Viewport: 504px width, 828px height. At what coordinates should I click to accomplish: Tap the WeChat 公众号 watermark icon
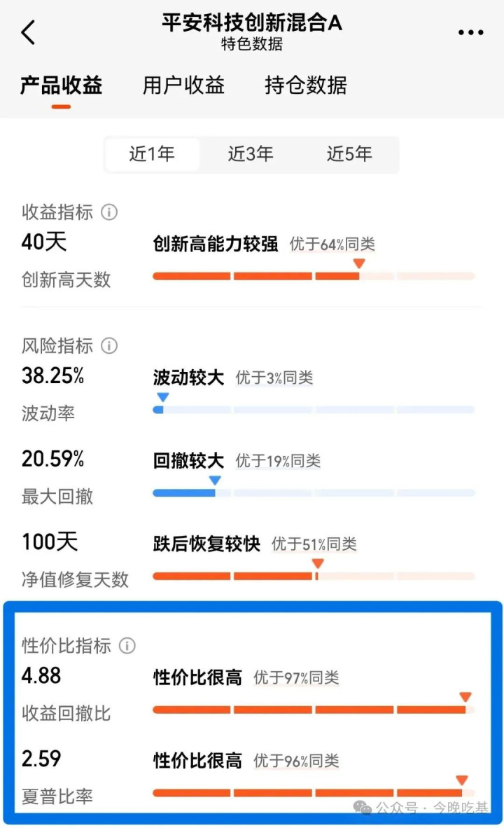(x=363, y=808)
